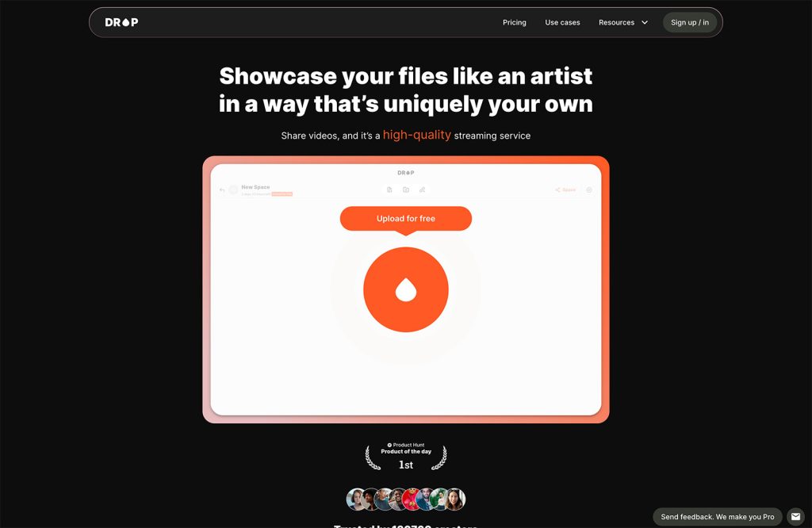The height and width of the screenshot is (528, 812).
Task: Click the back arrow in the preview
Action: tap(222, 190)
